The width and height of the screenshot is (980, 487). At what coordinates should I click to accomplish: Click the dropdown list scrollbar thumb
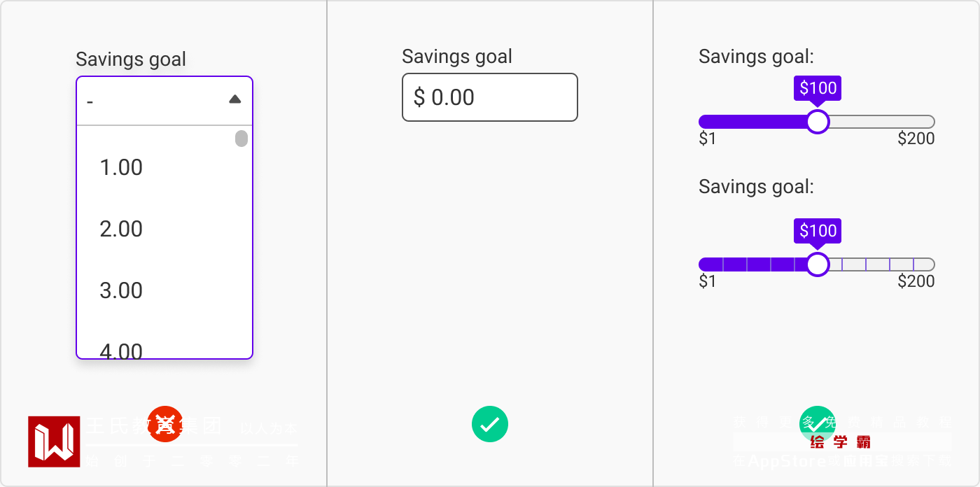[241, 139]
